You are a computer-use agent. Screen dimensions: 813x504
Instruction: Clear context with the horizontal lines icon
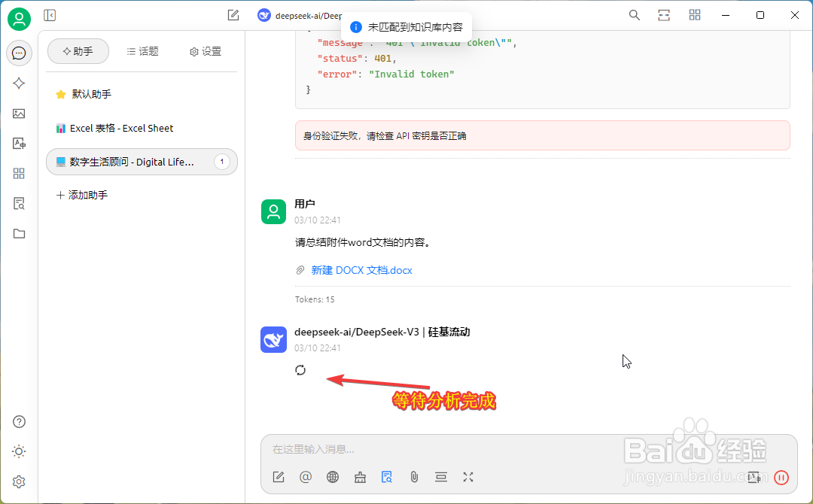click(x=441, y=477)
